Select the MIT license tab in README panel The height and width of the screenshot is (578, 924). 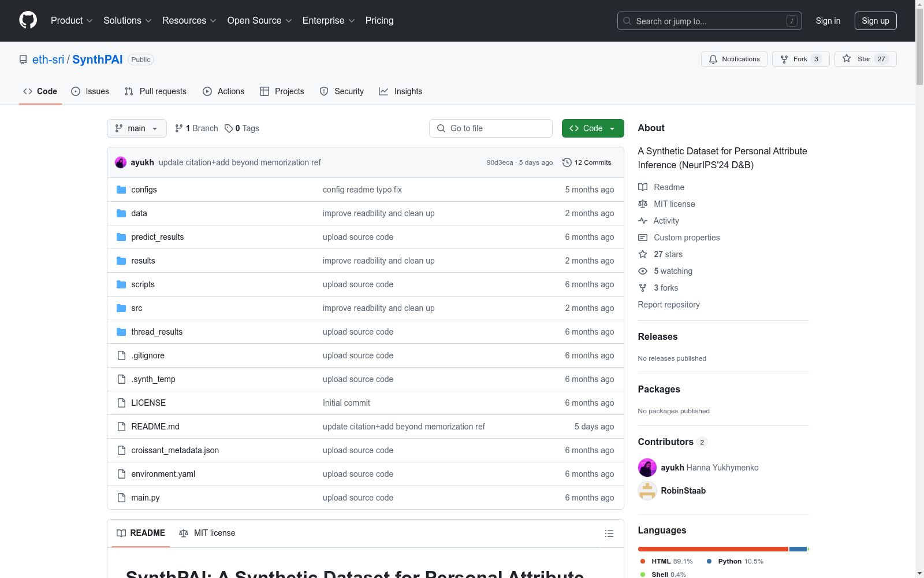207,533
